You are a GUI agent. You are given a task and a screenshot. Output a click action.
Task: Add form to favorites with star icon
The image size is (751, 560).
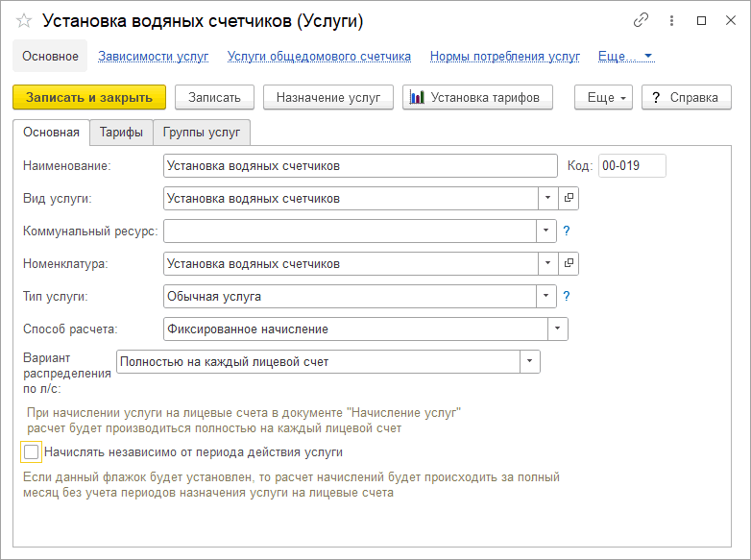click(23, 20)
